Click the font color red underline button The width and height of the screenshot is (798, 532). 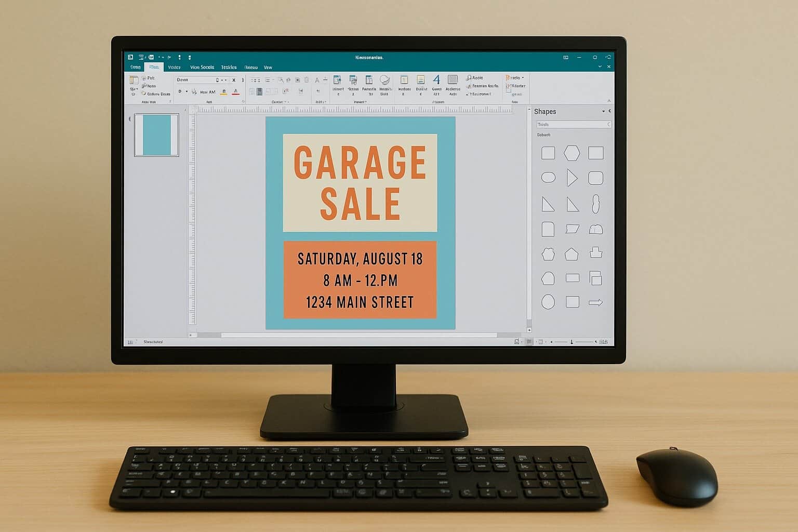tap(235, 92)
